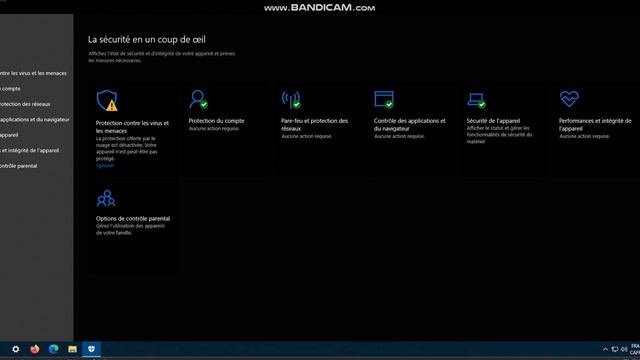640x360 pixels.
Task: Launch Microsoft Edge from the taskbar
Action: pyautogui.click(x=53, y=349)
